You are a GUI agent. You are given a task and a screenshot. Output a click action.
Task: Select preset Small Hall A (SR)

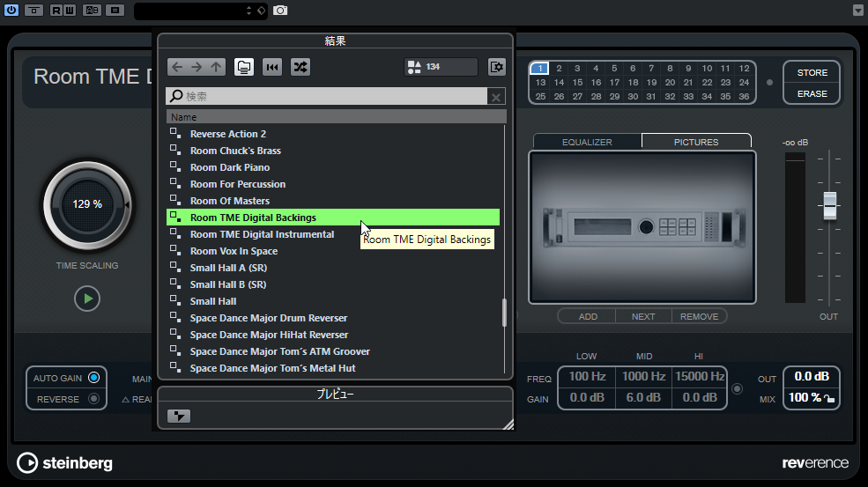(x=333, y=268)
